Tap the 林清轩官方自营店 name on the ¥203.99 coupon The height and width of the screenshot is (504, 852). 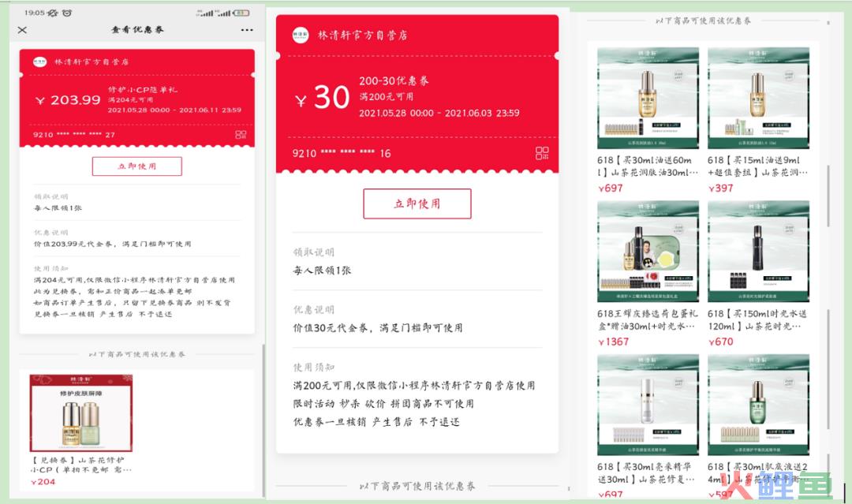click(x=92, y=62)
